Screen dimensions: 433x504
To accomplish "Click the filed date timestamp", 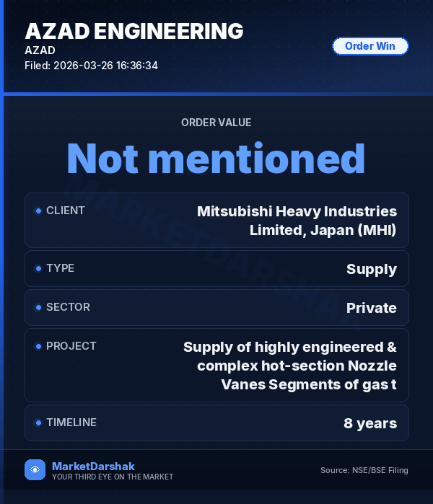I will [91, 66].
